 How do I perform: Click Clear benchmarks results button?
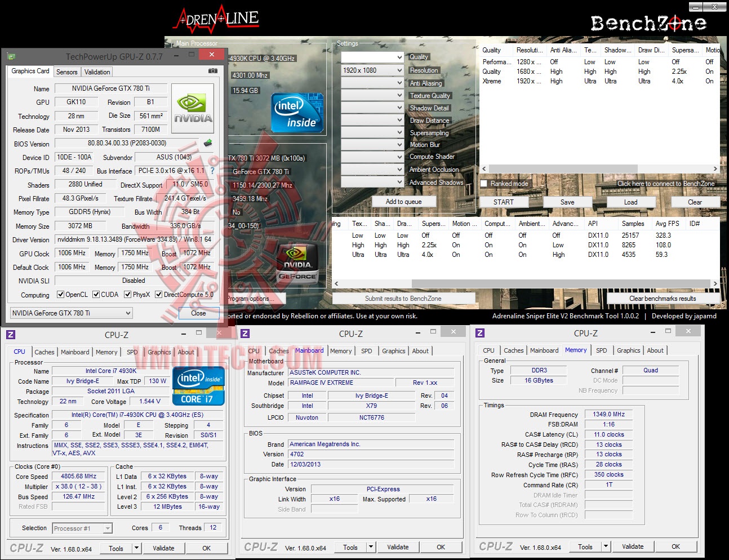pos(663,299)
